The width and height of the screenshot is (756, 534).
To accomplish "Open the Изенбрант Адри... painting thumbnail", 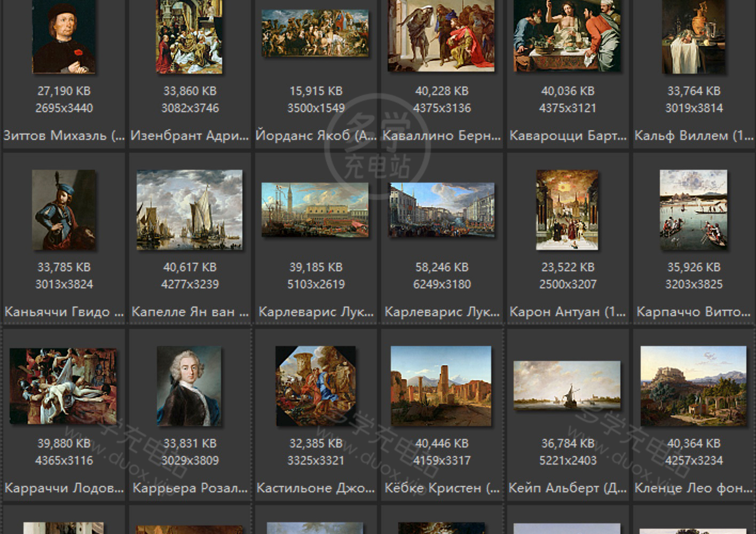I will [190, 36].
